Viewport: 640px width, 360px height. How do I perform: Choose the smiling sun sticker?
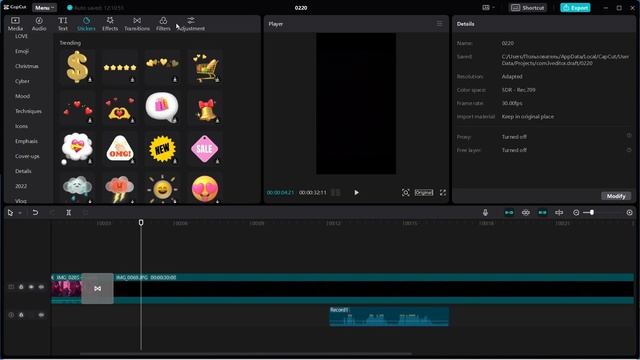click(162, 188)
